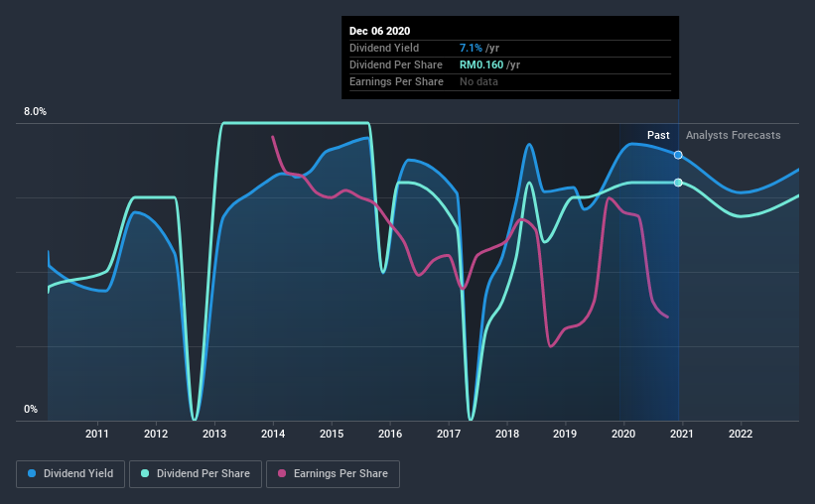Toggle the Dividend Per Share legend button

[196, 474]
